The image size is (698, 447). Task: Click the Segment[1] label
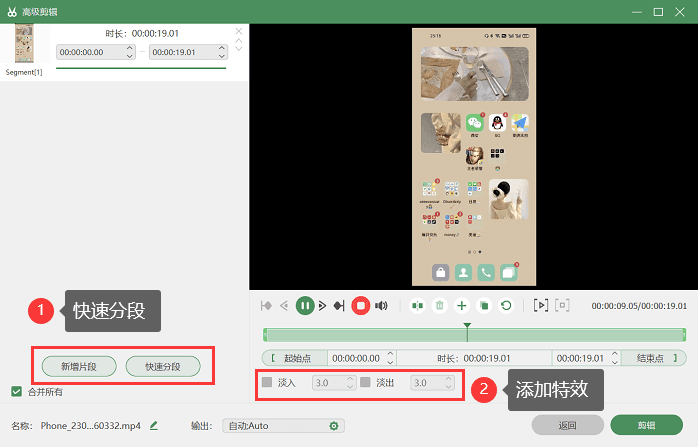coord(24,72)
